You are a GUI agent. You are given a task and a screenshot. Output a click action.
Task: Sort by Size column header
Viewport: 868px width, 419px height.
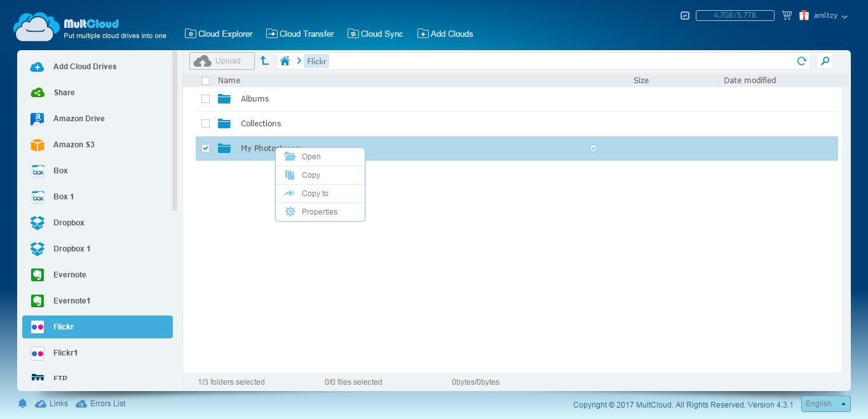pyautogui.click(x=641, y=81)
